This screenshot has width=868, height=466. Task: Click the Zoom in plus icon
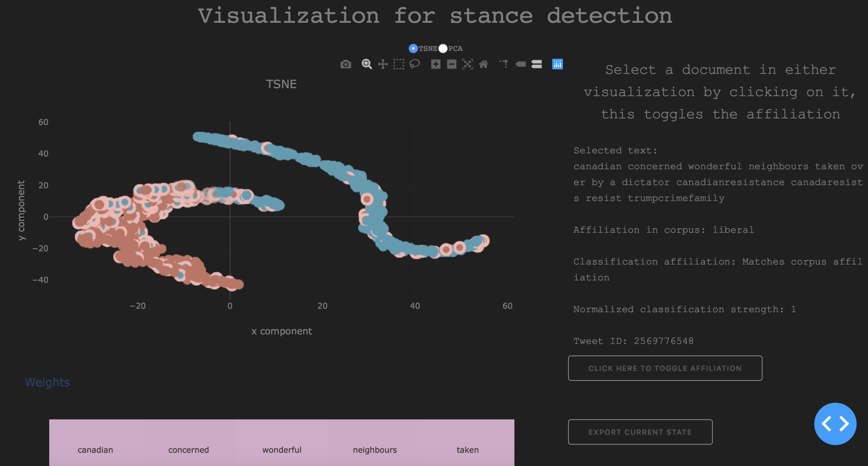pyautogui.click(x=436, y=64)
